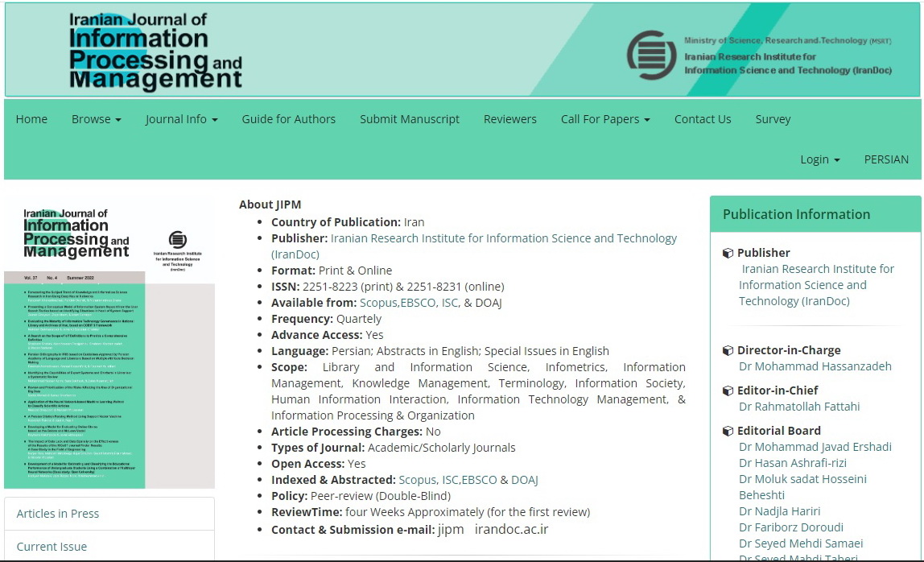
Task: Click ISC,EBSCO link under Indexed & Abstracted
Action: click(470, 480)
